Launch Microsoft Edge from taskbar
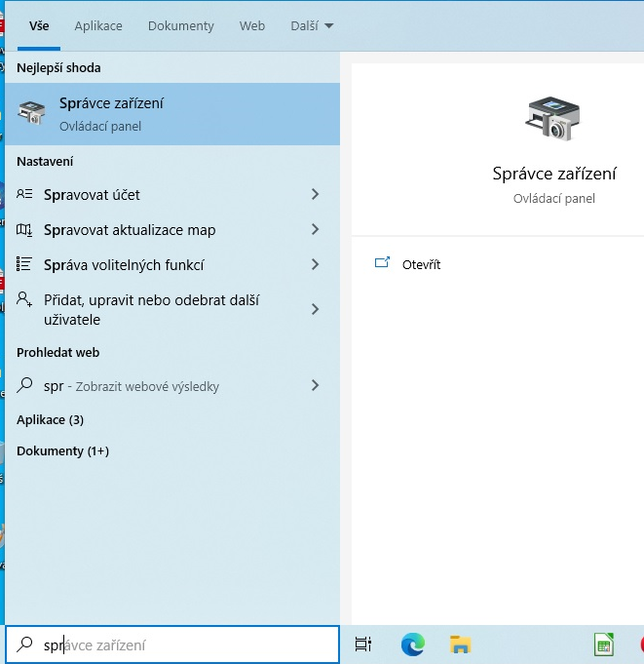 point(412,644)
